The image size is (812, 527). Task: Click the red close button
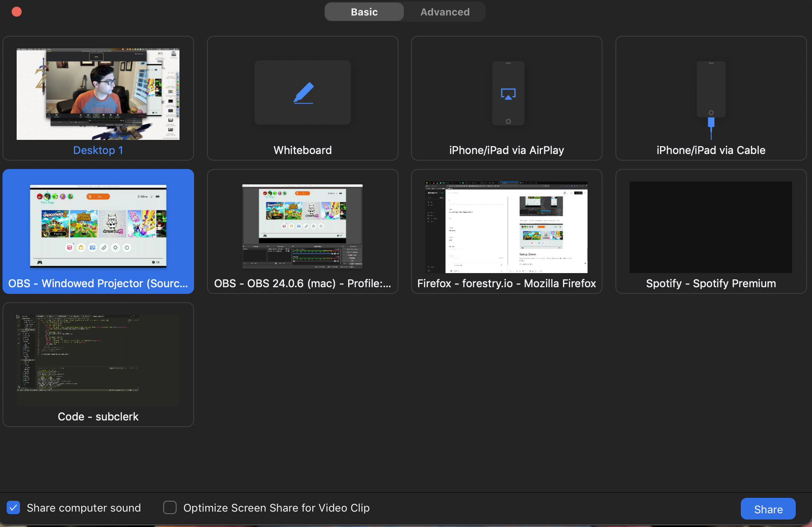pos(17,11)
